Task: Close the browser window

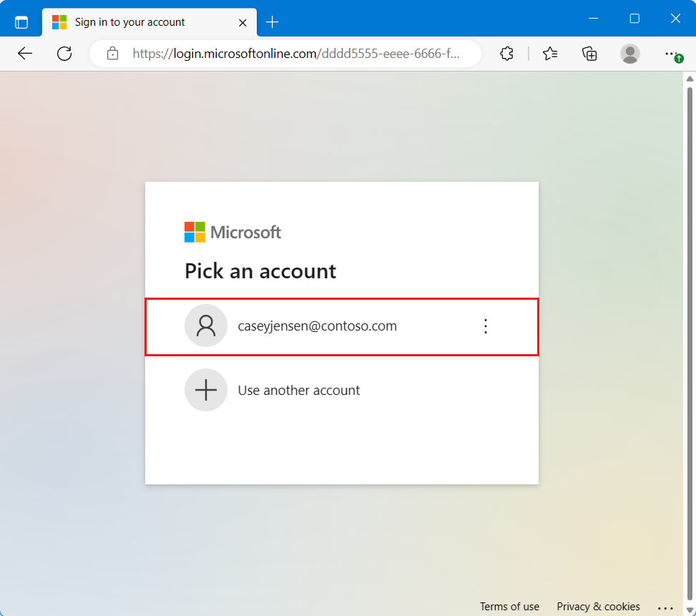Action: pyautogui.click(x=675, y=19)
